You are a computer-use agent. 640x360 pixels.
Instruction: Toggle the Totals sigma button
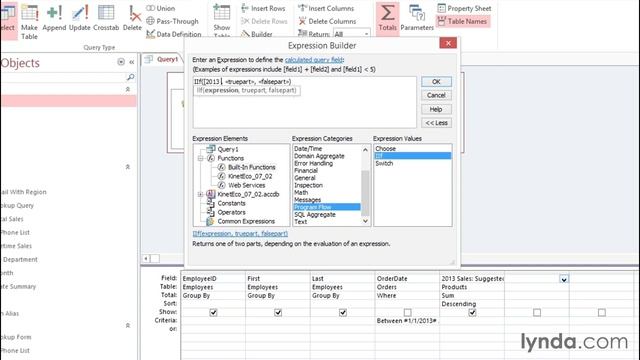(x=387, y=18)
